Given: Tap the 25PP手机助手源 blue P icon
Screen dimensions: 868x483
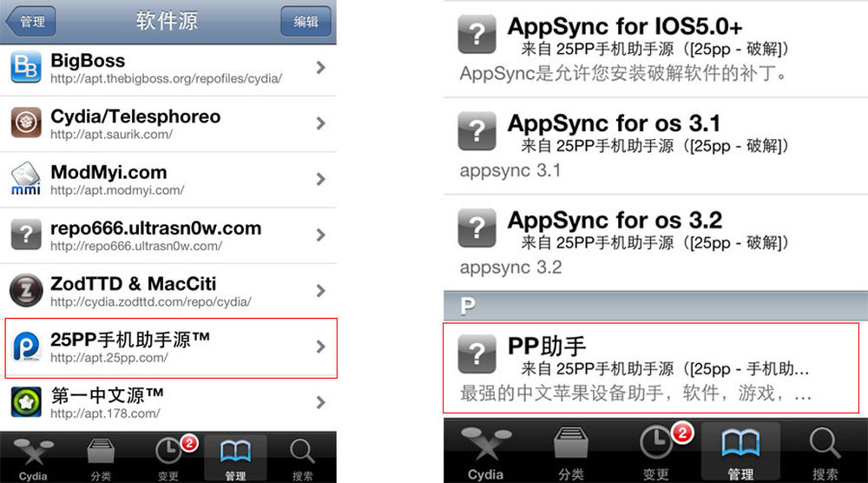Looking at the screenshot, I should click(x=25, y=347).
